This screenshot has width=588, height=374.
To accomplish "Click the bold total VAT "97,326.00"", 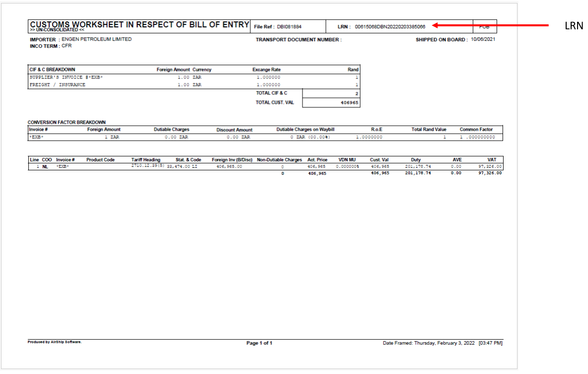I will click(x=490, y=173).
